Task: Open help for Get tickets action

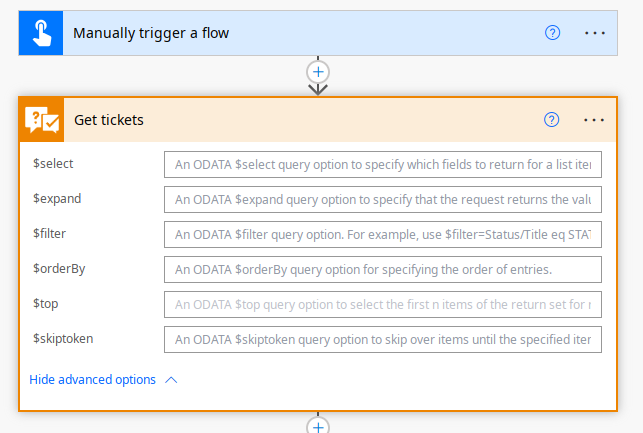Action: (551, 120)
